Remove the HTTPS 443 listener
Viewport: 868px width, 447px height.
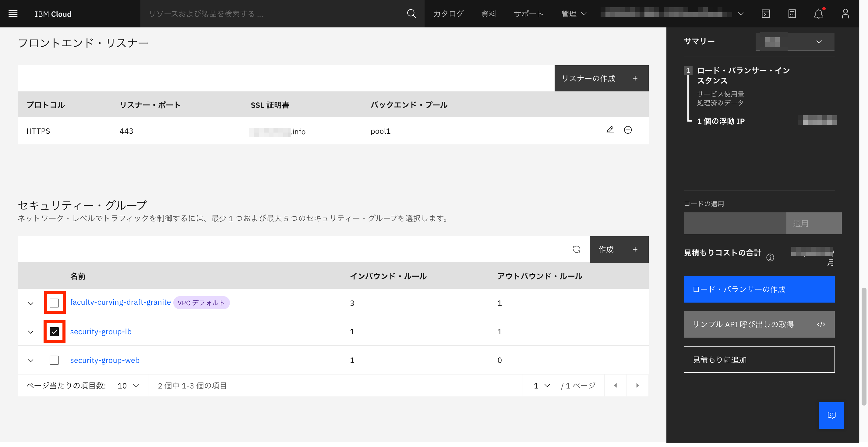628,130
